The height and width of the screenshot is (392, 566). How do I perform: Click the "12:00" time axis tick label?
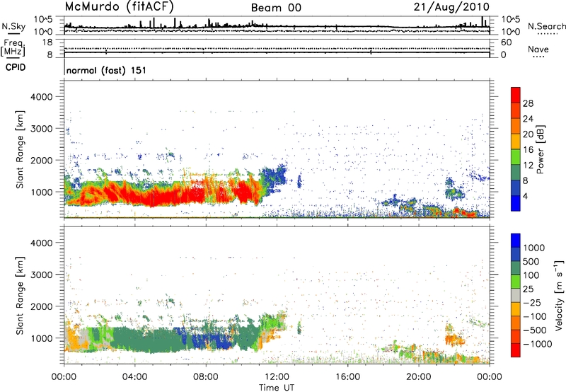277,377
